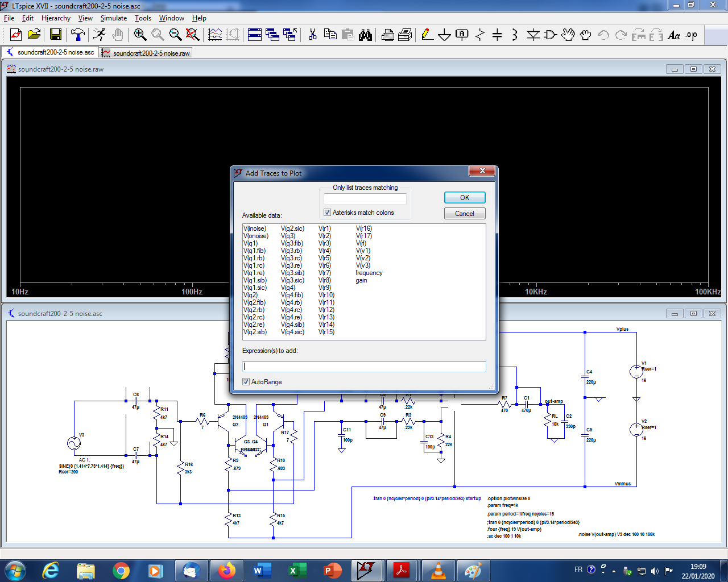The width and height of the screenshot is (728, 582).
Task: Select the Draw Wire pencil tool
Action: [427, 35]
